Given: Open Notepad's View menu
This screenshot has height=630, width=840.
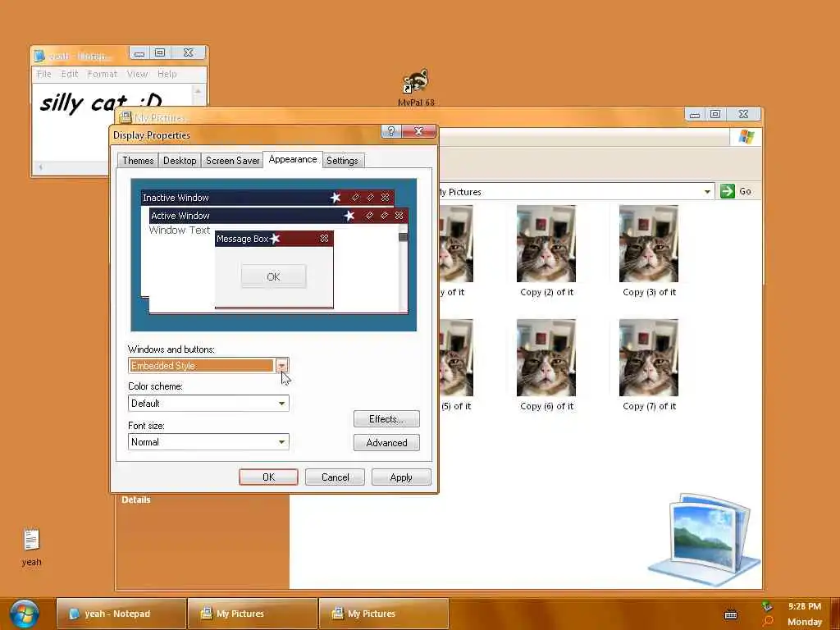Looking at the screenshot, I should pos(137,74).
